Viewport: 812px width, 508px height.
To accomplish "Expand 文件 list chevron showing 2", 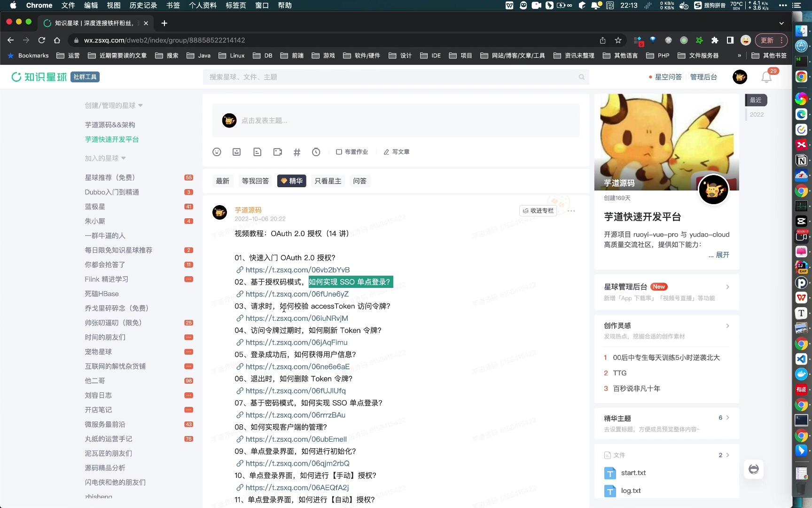I will click(727, 455).
